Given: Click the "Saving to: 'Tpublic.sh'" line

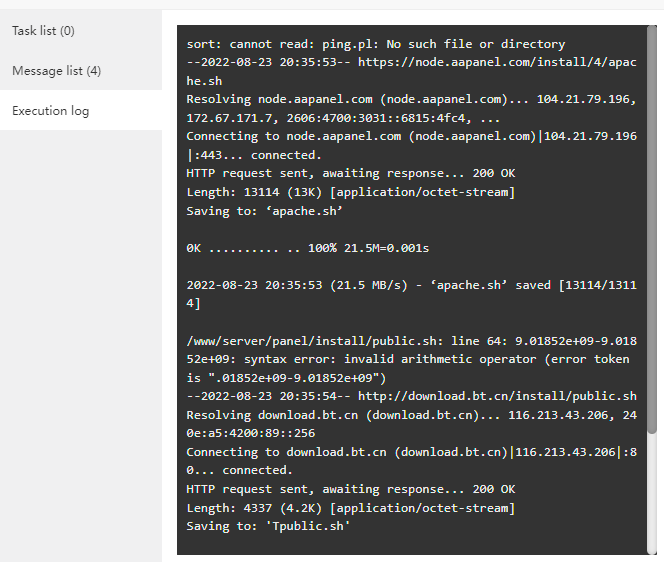Looking at the screenshot, I should (x=268, y=526).
